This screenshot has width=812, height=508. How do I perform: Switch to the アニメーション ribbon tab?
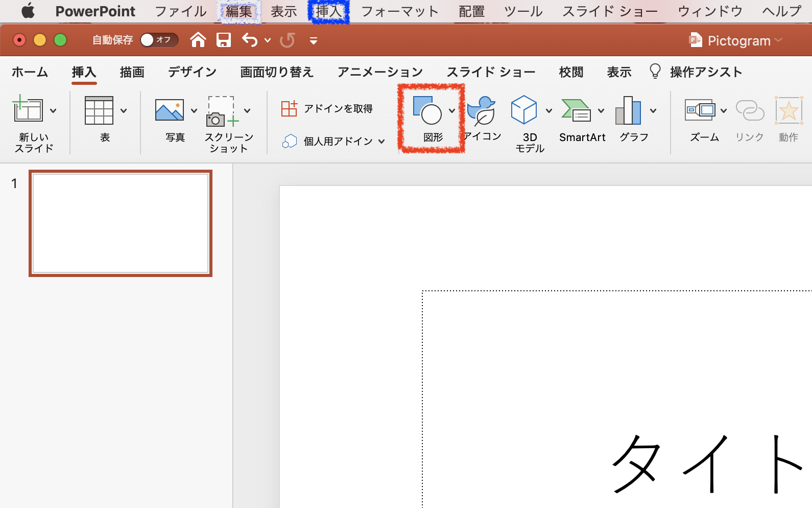pyautogui.click(x=380, y=72)
